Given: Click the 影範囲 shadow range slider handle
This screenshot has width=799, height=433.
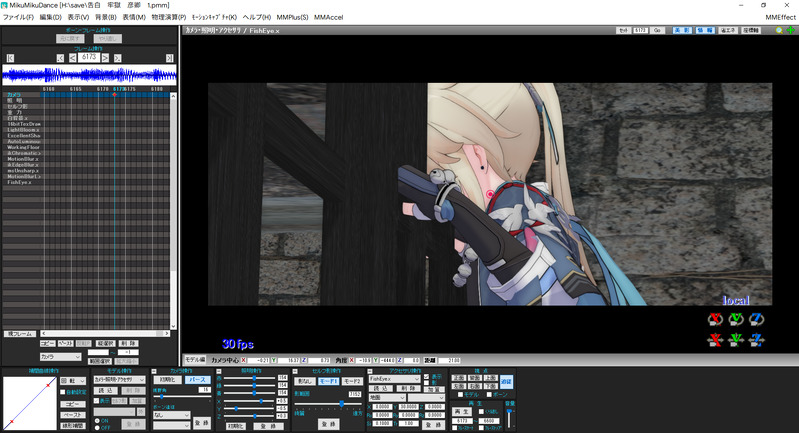Looking at the screenshot, I should click(x=341, y=403).
